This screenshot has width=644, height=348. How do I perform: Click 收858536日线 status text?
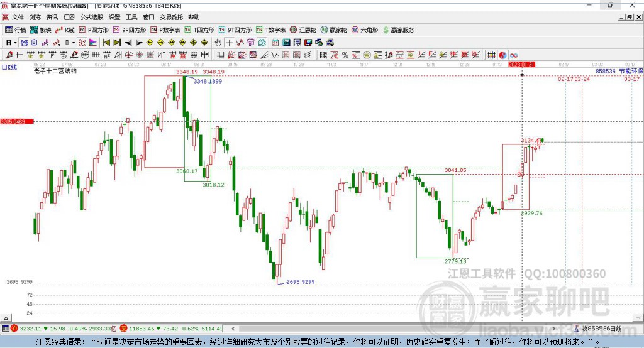point(601,329)
